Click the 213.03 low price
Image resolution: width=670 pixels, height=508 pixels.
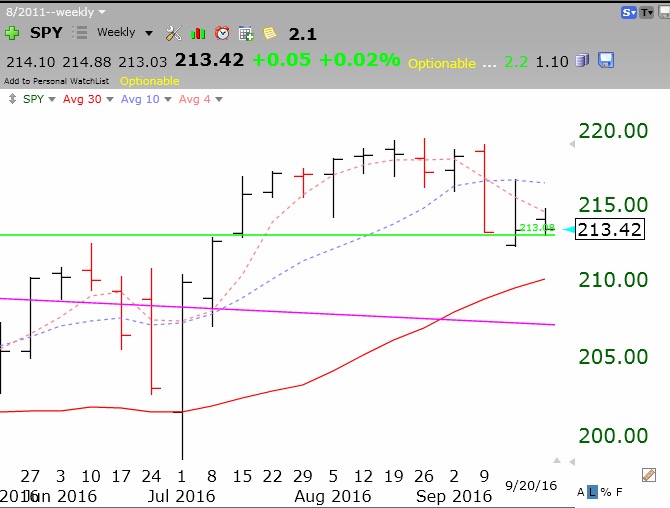tap(143, 62)
